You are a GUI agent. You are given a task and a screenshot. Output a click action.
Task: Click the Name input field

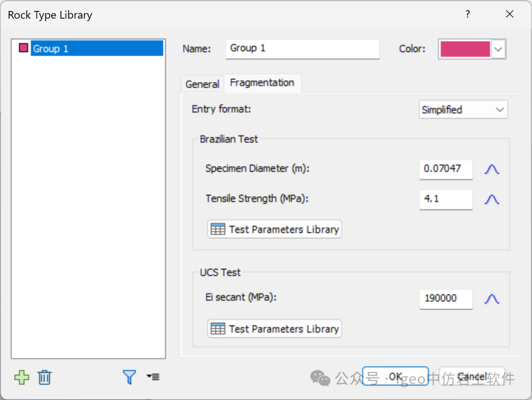[x=302, y=48]
